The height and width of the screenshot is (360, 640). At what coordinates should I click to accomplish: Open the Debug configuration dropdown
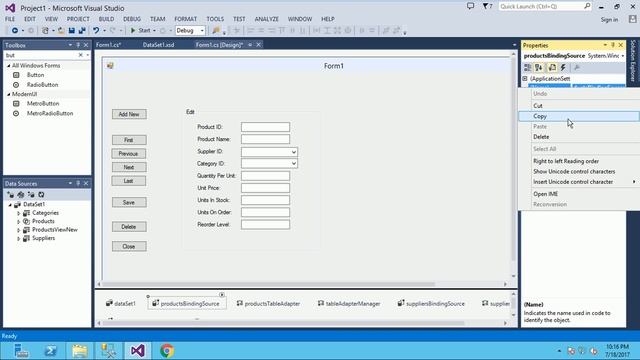pos(202,31)
